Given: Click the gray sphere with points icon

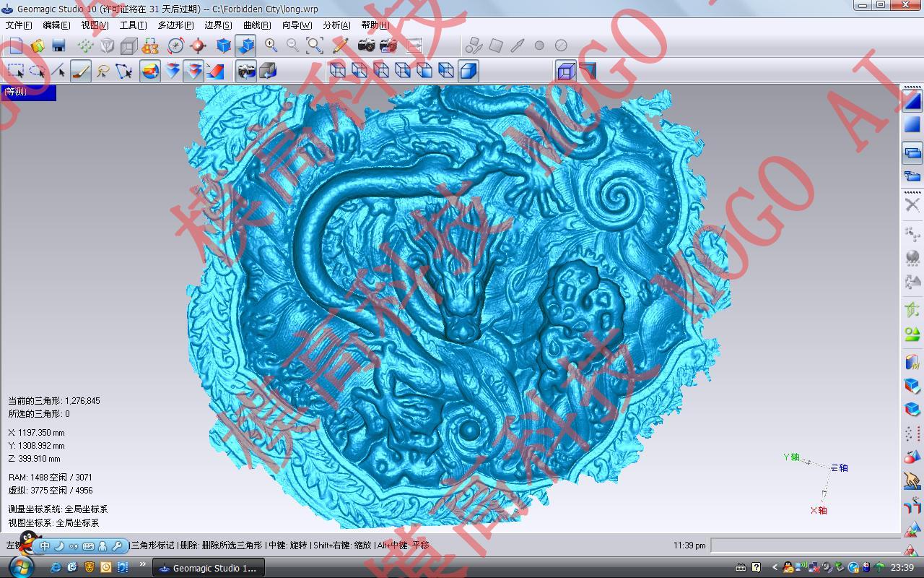Looking at the screenshot, I should [912, 257].
